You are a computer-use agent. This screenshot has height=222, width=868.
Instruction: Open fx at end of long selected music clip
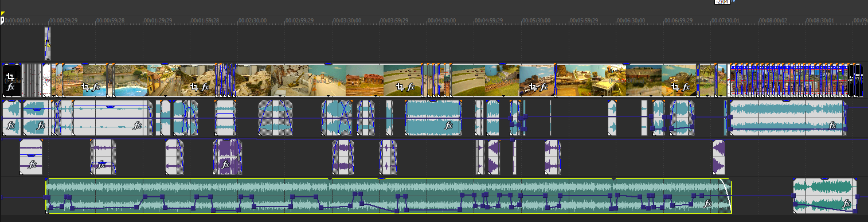pos(707,204)
